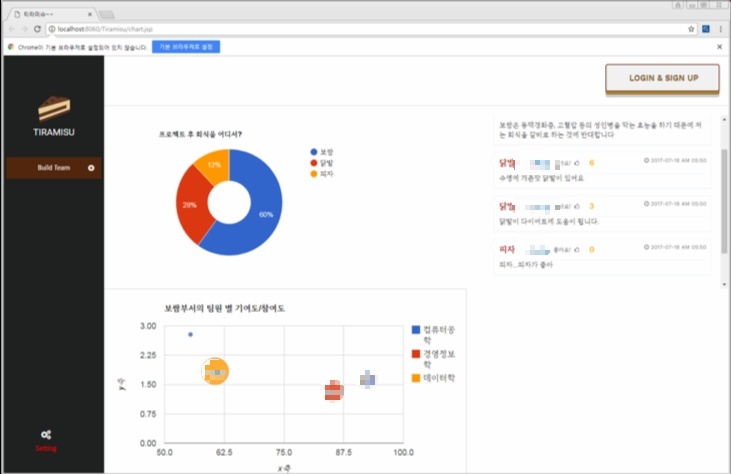This screenshot has height=474, width=731.
Task: Open the Chrome three-dot menu
Action: [721, 29]
